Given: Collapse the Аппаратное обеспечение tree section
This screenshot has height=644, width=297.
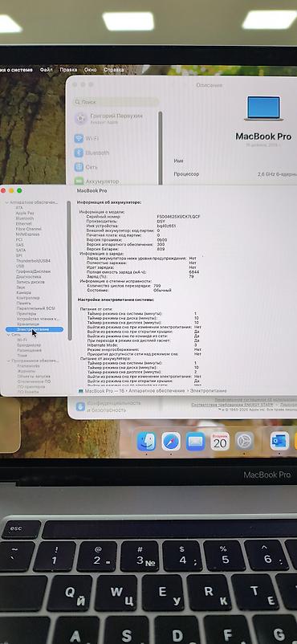Looking at the screenshot, I should point(6,203).
